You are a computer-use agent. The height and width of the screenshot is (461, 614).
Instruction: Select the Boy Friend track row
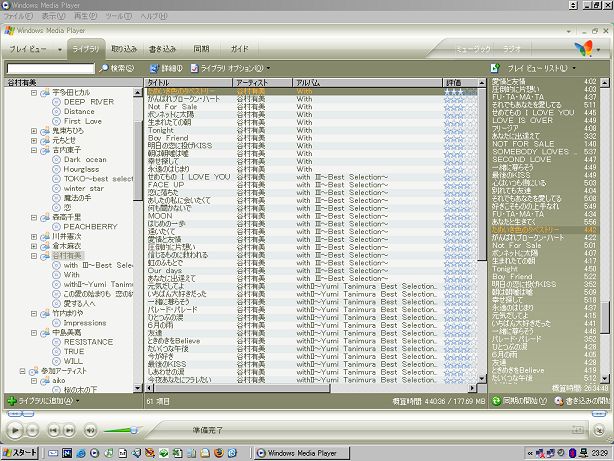pos(312,138)
